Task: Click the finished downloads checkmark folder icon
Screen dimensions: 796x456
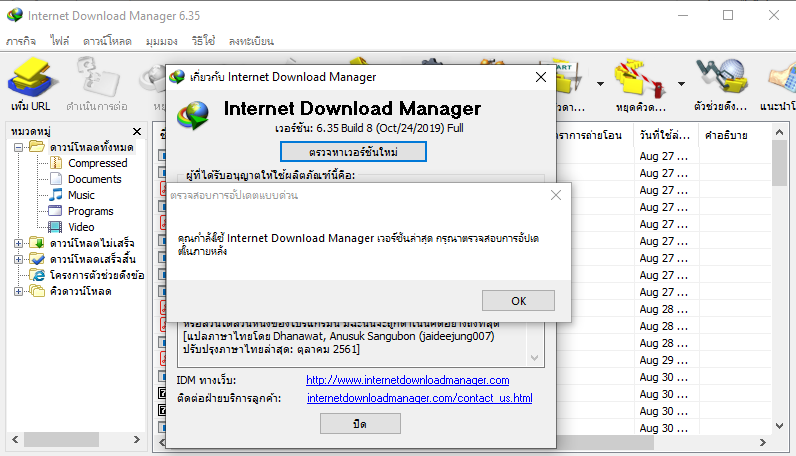Action: (37, 259)
